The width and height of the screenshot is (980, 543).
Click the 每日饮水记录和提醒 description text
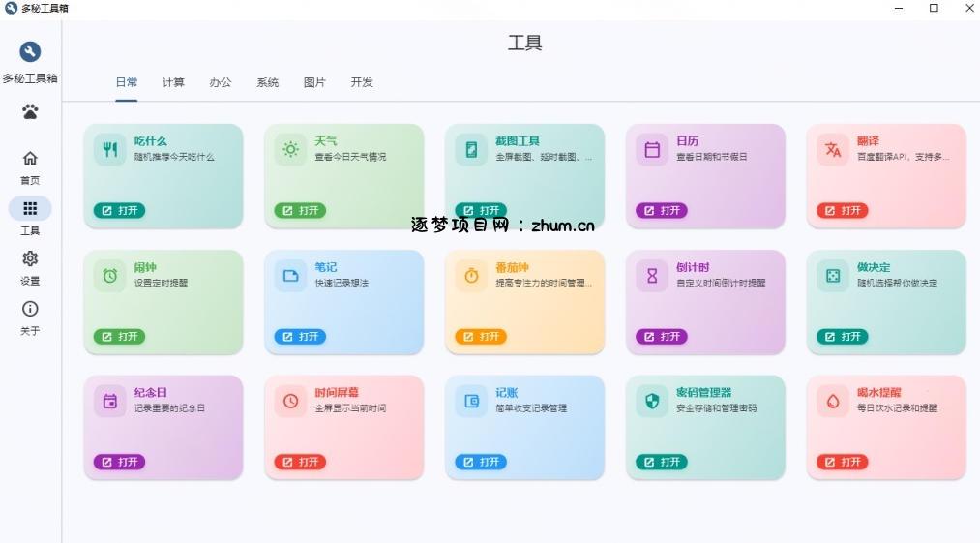(x=897, y=407)
